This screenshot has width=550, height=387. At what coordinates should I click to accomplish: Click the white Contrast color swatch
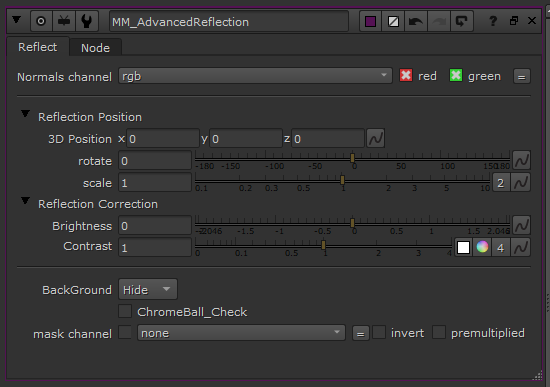pyautogui.click(x=463, y=247)
